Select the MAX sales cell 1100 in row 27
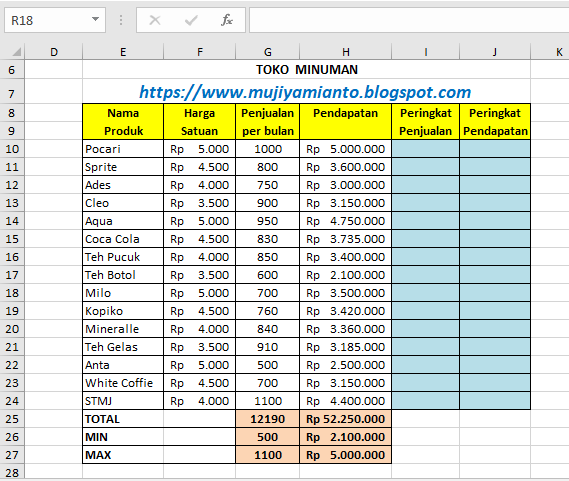Viewport: 569px width, 481px height. [x=267, y=455]
